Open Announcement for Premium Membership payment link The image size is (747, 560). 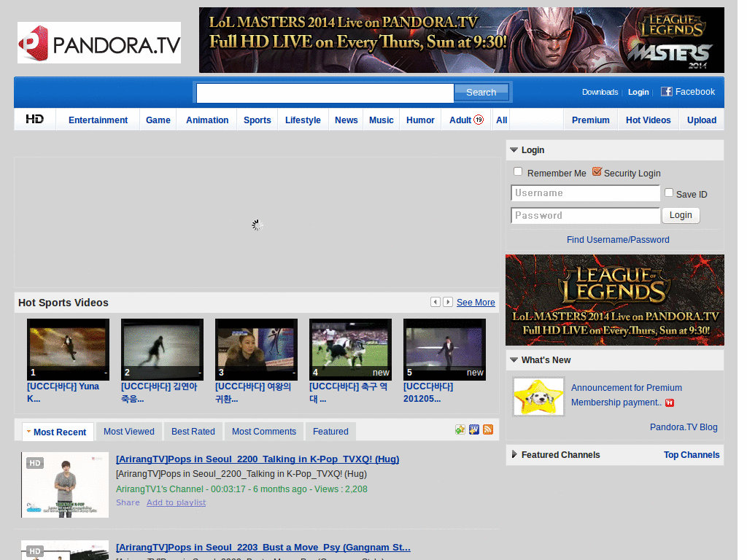coord(627,394)
